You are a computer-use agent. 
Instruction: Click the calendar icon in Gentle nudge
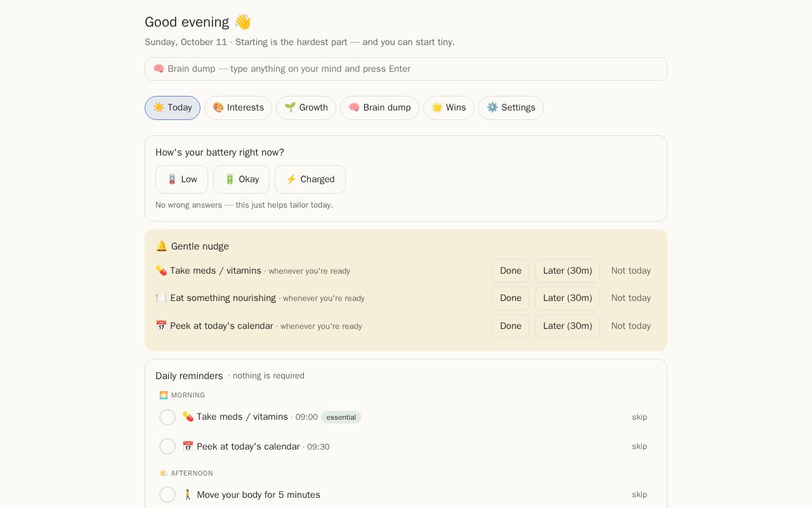pos(161,326)
